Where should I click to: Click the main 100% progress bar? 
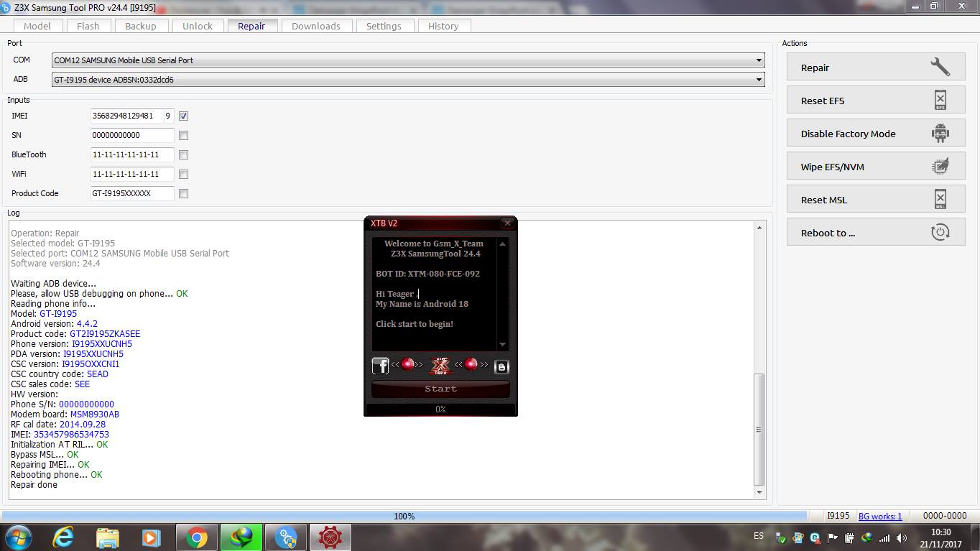[x=404, y=516]
